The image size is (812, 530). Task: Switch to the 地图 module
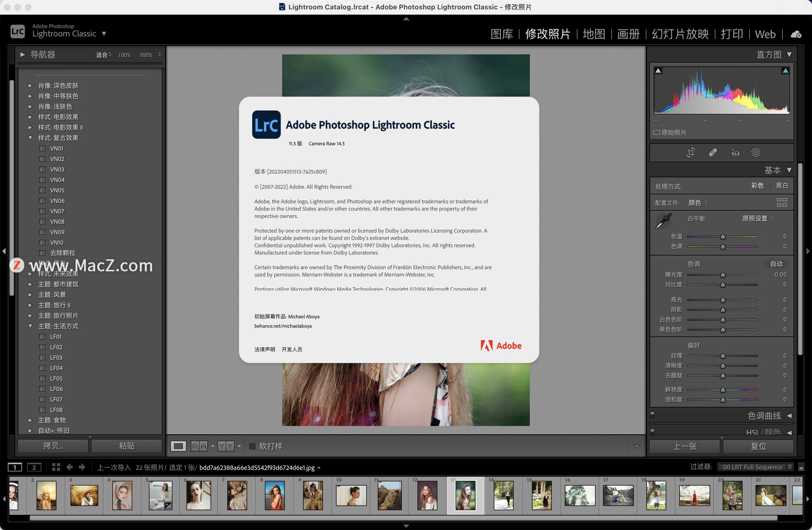(594, 34)
